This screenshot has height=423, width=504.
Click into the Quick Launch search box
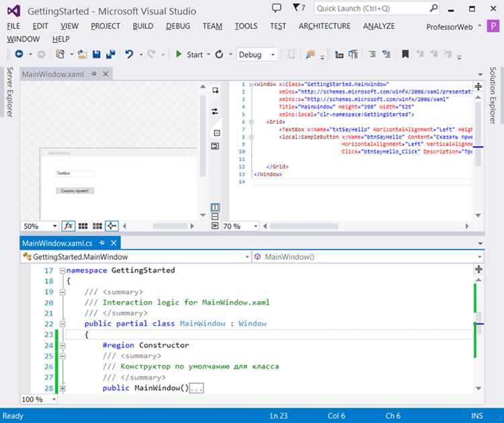tap(376, 9)
